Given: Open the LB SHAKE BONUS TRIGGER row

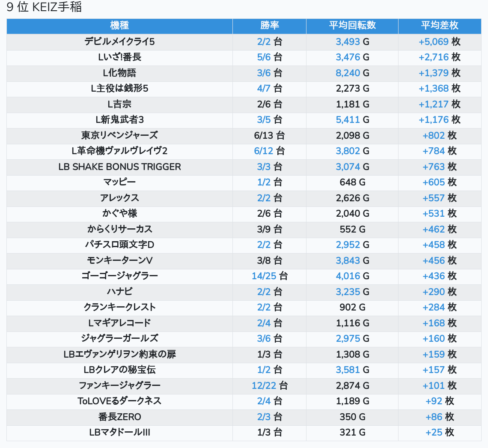Looking at the screenshot, I should point(119,167).
